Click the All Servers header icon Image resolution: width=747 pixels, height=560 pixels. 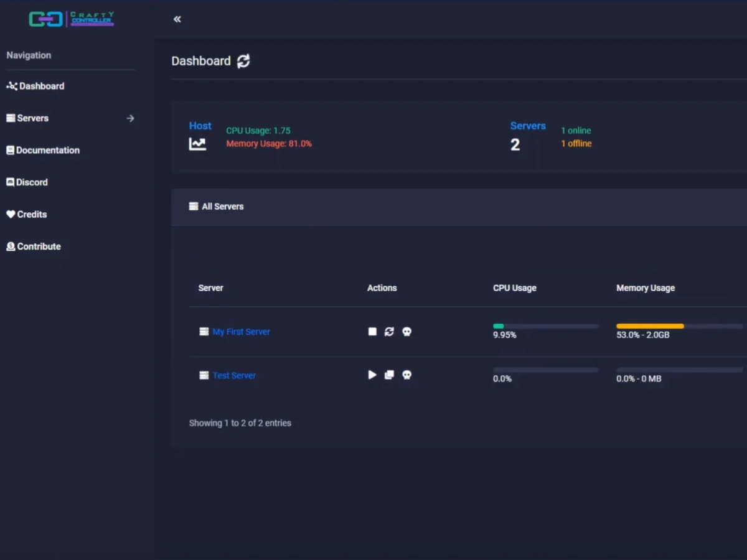(194, 206)
